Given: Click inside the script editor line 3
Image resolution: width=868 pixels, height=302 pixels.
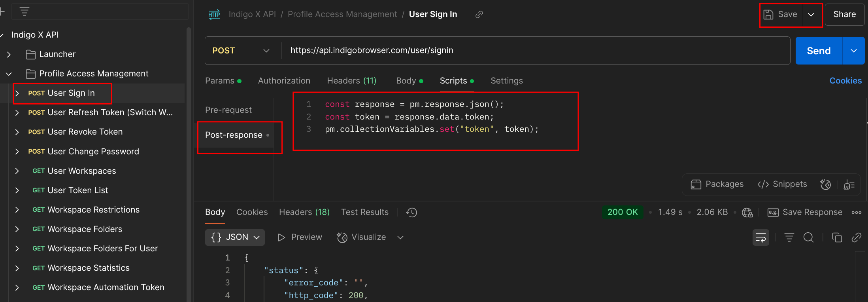Looking at the screenshot, I should click(x=432, y=129).
